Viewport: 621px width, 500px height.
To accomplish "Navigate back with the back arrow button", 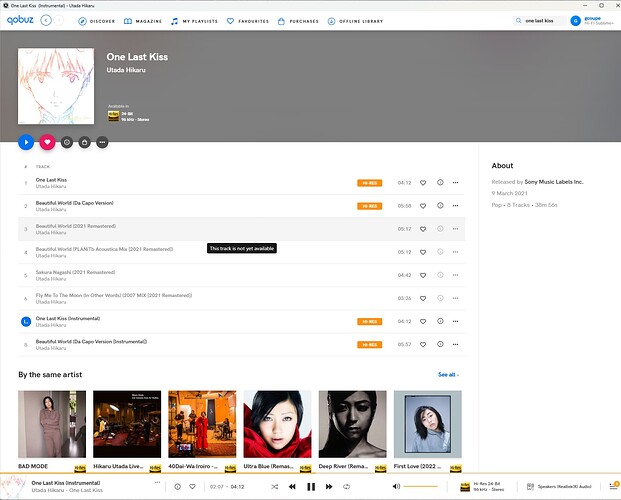I will (46, 20).
